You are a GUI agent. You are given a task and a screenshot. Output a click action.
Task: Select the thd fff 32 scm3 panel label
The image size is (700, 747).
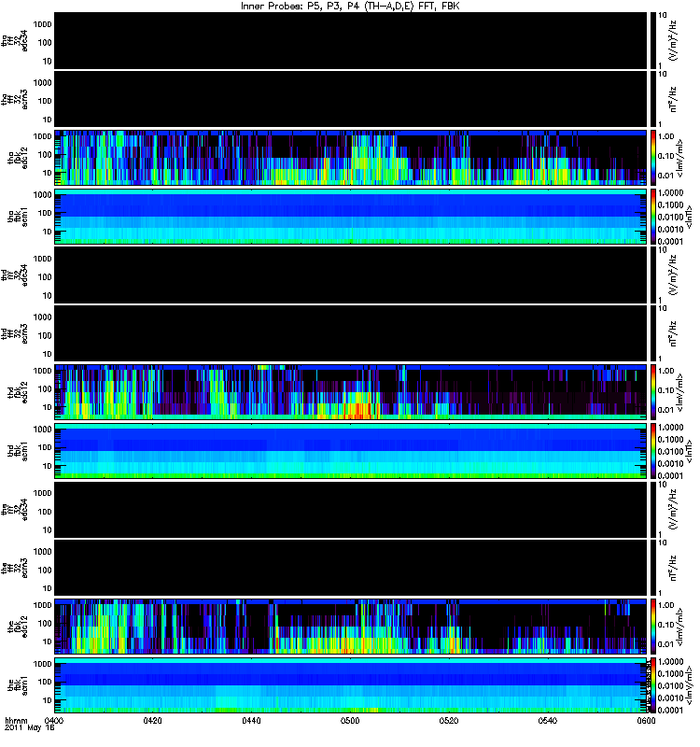[14, 334]
